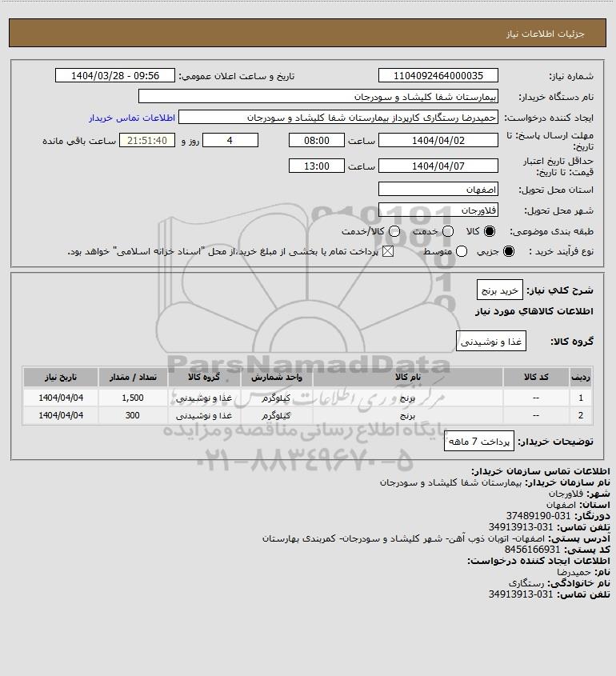
Task: Click the غذا و نوشیدنی goods group box
Action: [x=491, y=342]
